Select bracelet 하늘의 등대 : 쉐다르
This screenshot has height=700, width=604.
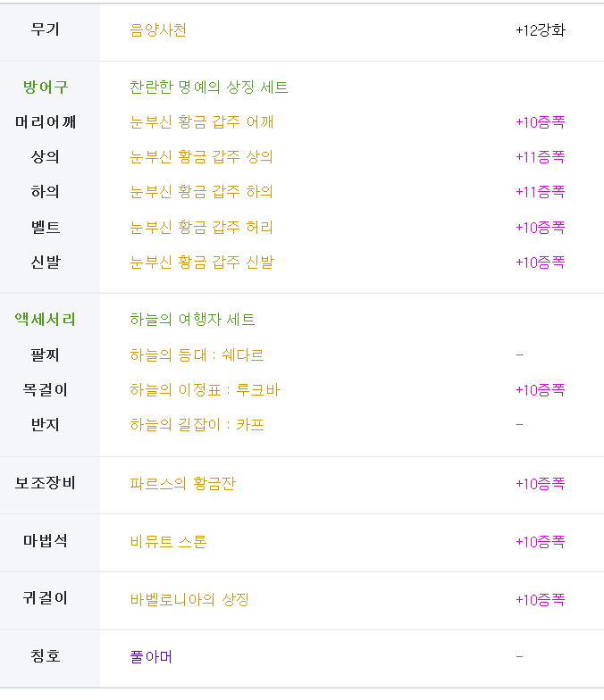click(x=197, y=355)
